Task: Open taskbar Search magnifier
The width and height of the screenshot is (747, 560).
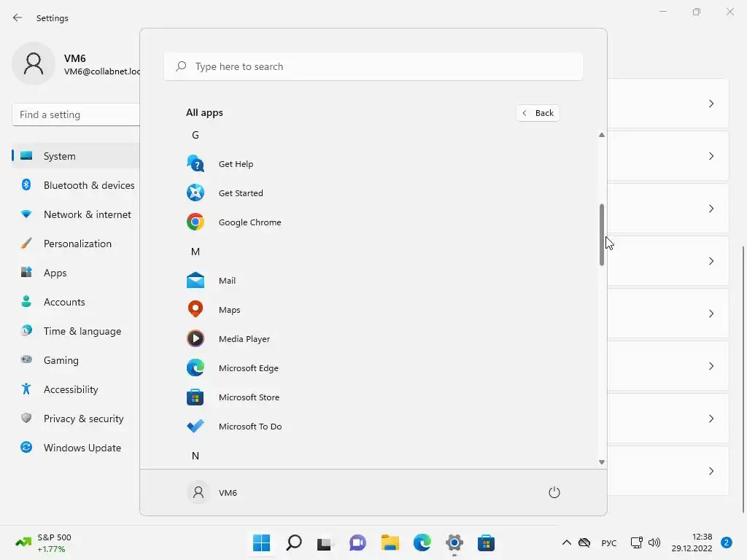Action: tap(294, 542)
